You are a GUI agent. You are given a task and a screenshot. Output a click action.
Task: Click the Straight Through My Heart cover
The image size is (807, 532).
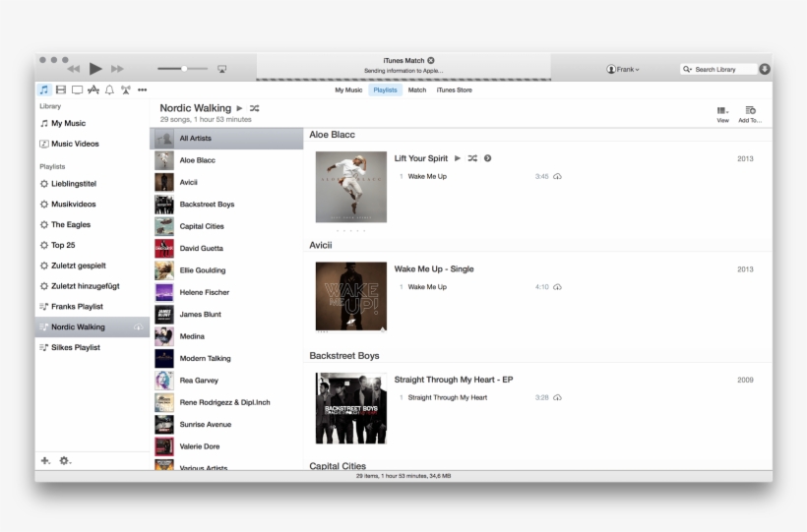pyautogui.click(x=351, y=408)
